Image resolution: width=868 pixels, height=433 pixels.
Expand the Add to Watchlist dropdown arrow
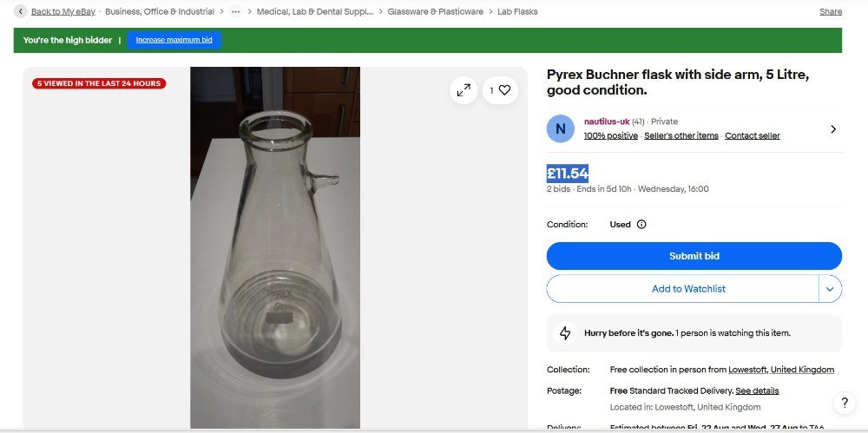pos(830,289)
